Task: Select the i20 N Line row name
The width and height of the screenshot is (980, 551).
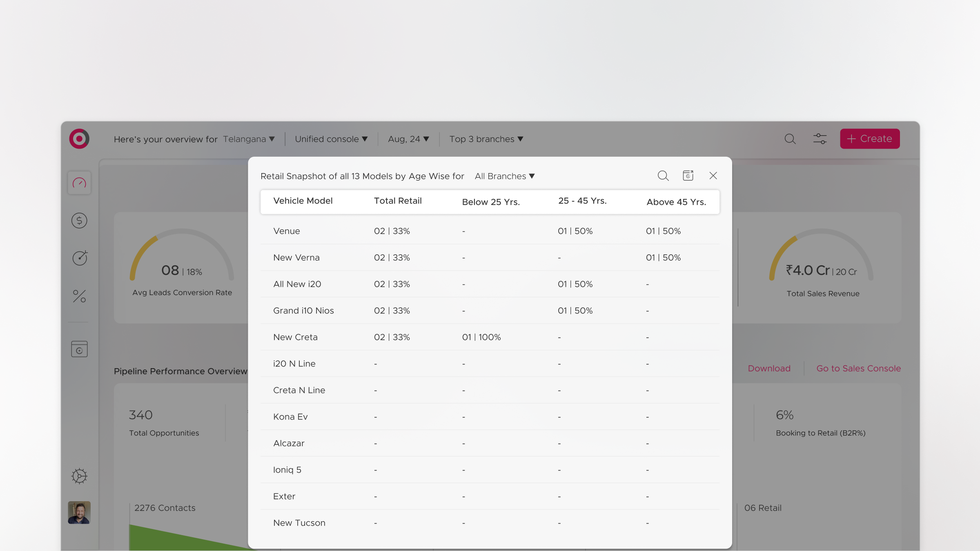Action: click(294, 364)
